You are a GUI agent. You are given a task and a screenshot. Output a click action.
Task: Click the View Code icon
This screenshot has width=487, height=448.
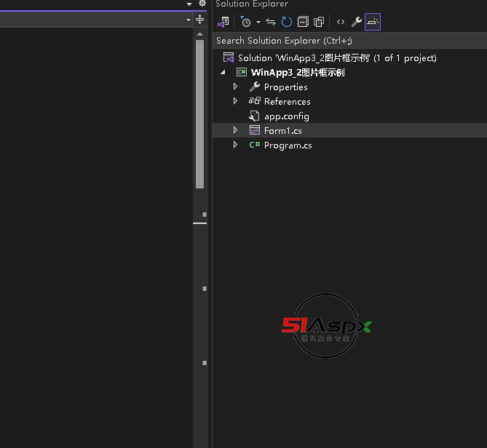[341, 22]
